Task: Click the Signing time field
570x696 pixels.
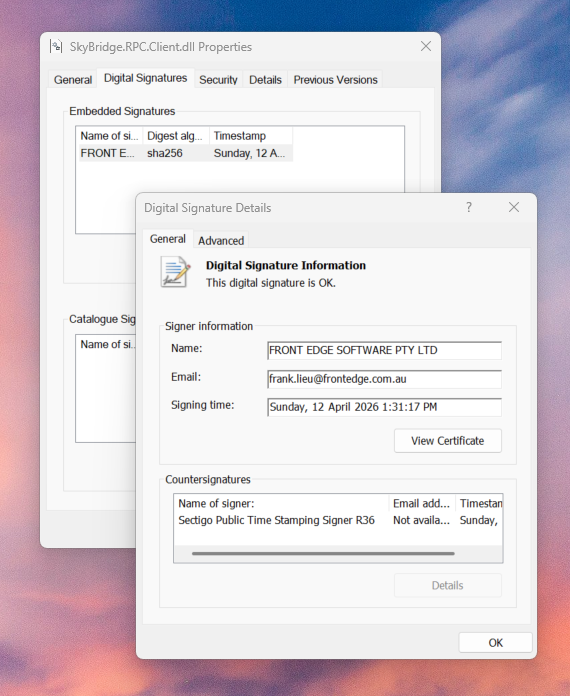Action: pos(384,407)
